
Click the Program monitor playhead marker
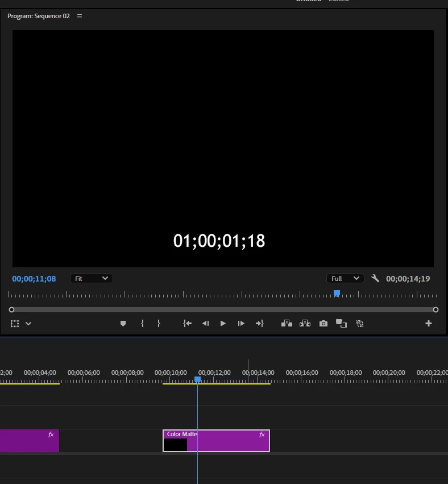tap(337, 293)
